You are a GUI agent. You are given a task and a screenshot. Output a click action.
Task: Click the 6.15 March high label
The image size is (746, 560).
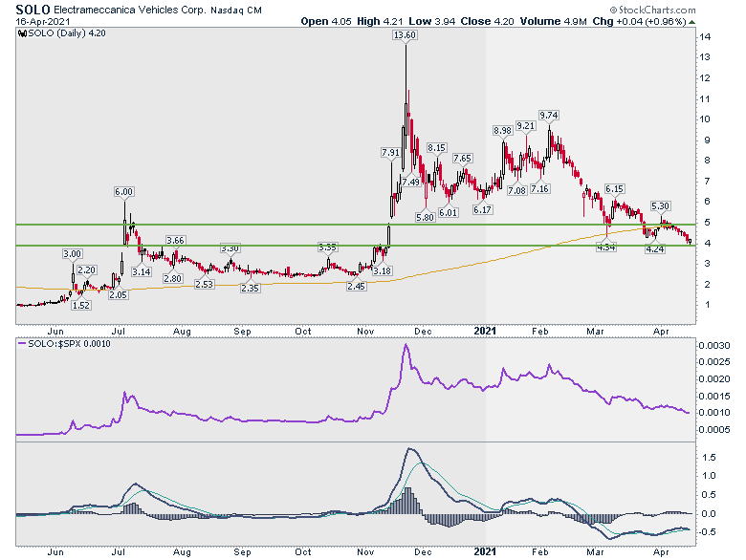(614, 188)
